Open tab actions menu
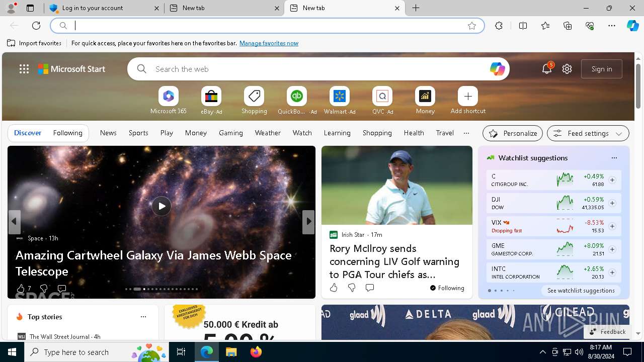Image resolution: width=644 pixels, height=362 pixels. coord(30,8)
